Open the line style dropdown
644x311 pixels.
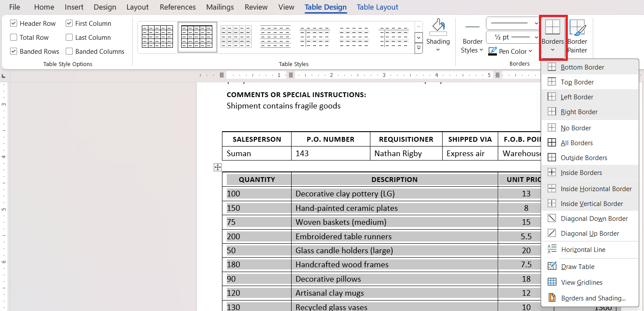[536, 23]
